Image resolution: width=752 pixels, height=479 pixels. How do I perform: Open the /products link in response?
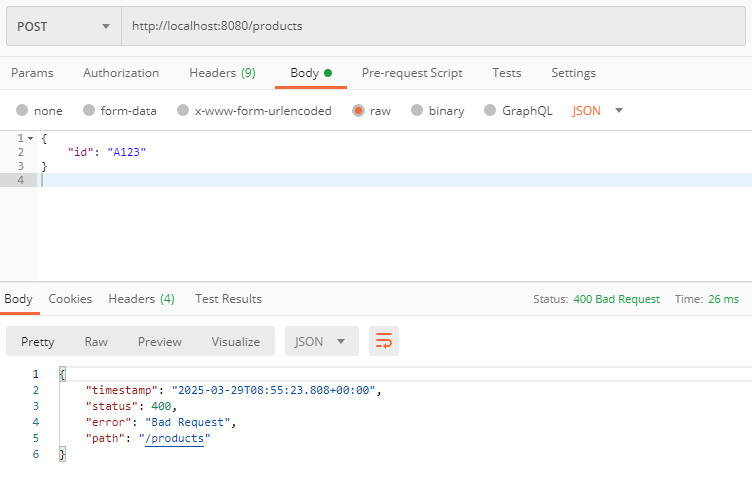point(174,438)
